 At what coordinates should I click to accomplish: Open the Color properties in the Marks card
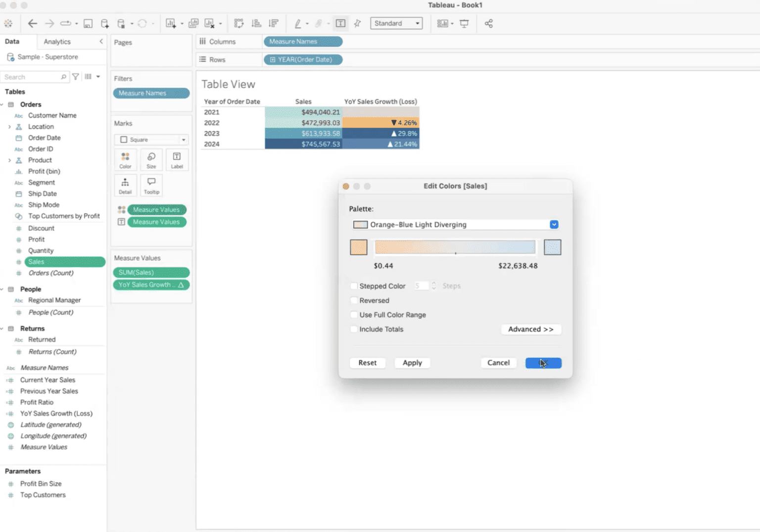coord(125,159)
